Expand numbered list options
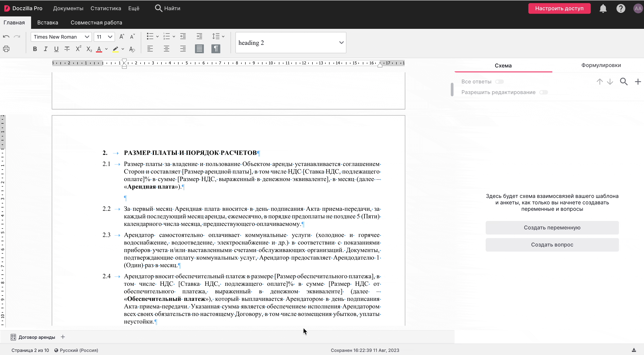 174,36
